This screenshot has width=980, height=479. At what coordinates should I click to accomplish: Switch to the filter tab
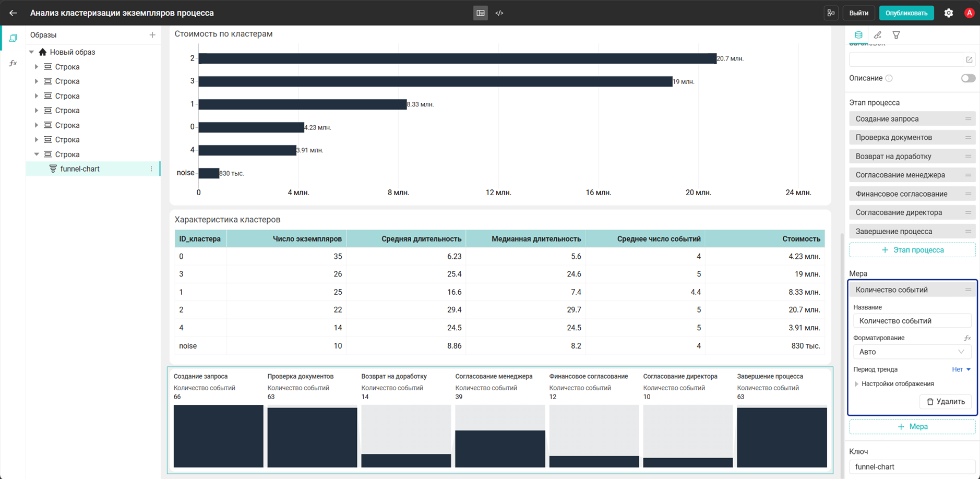(x=896, y=35)
